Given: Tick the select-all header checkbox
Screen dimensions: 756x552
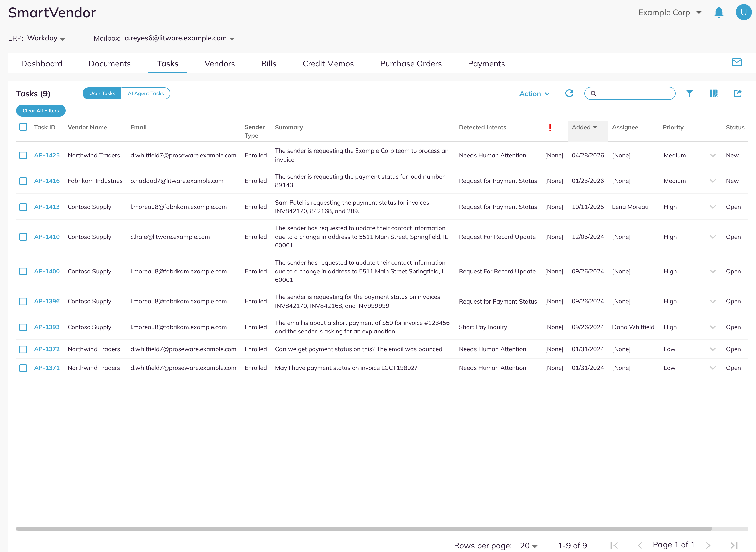Looking at the screenshot, I should click(x=23, y=127).
